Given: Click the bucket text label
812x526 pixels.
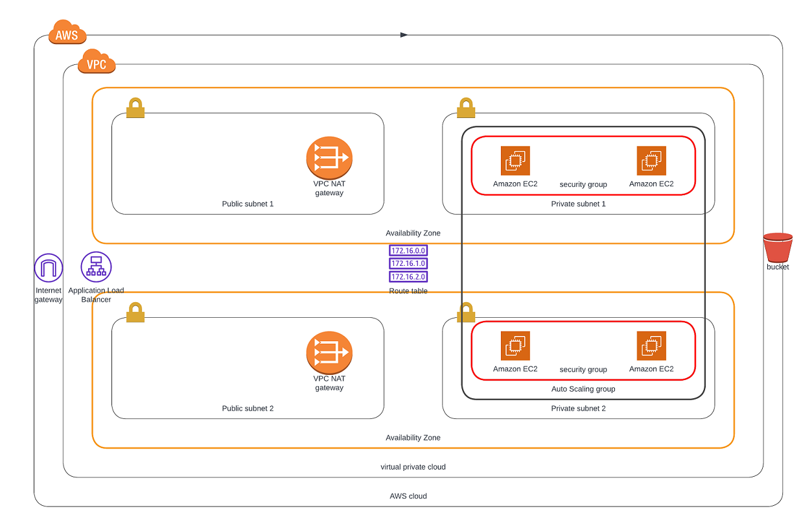Looking at the screenshot, I should pos(778,267).
